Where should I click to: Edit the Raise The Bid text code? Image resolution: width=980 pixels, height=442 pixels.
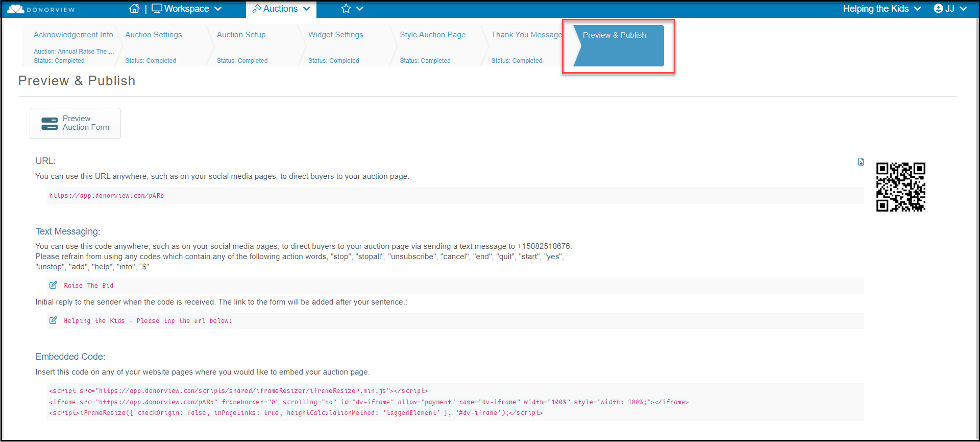[x=53, y=285]
